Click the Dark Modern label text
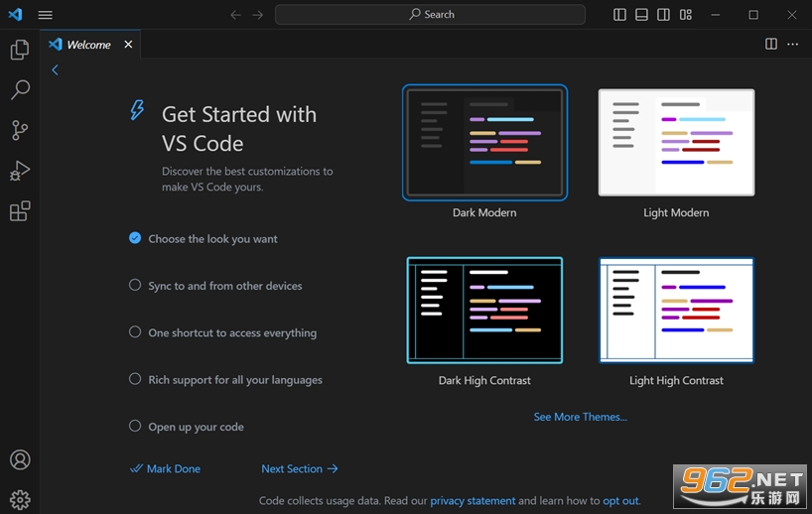This screenshot has height=514, width=812. (484, 212)
